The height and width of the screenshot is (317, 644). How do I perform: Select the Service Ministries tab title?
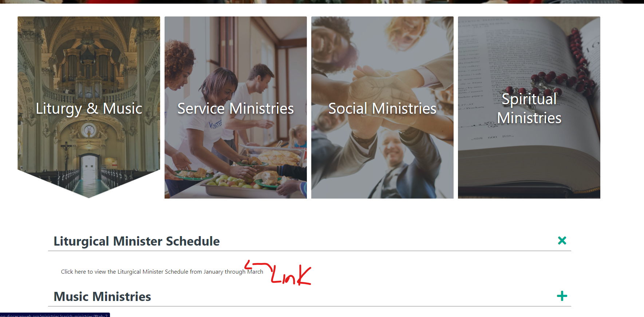(236, 108)
